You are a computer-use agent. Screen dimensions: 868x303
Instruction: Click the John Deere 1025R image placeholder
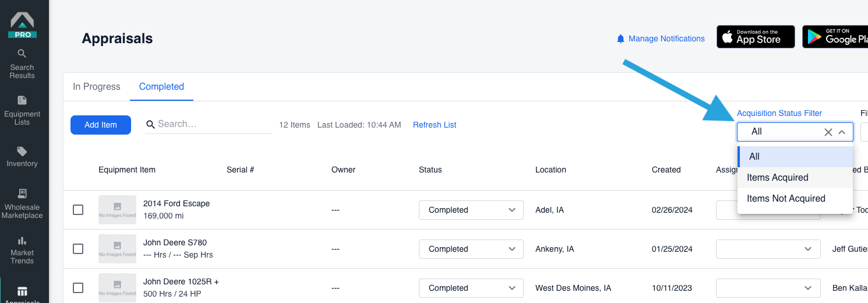click(117, 288)
